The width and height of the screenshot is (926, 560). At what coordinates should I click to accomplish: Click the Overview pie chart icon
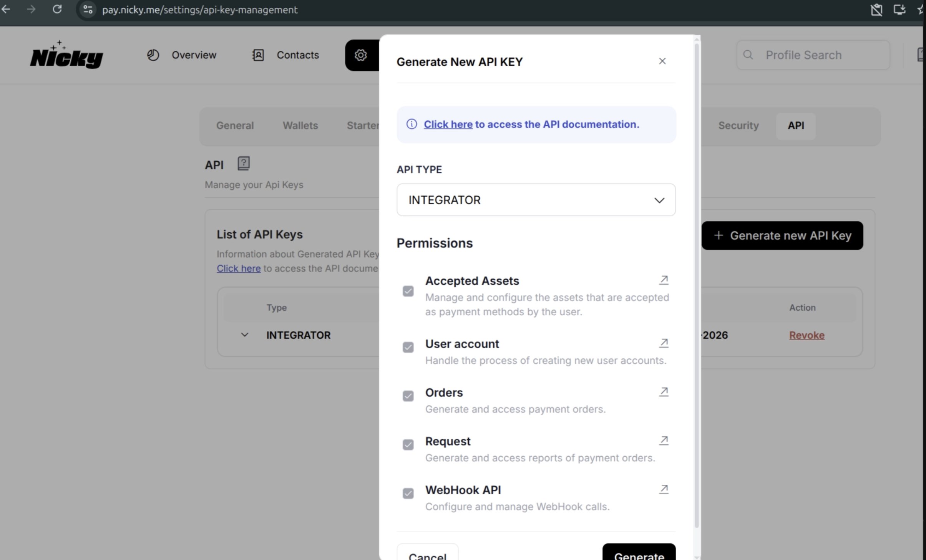153,55
